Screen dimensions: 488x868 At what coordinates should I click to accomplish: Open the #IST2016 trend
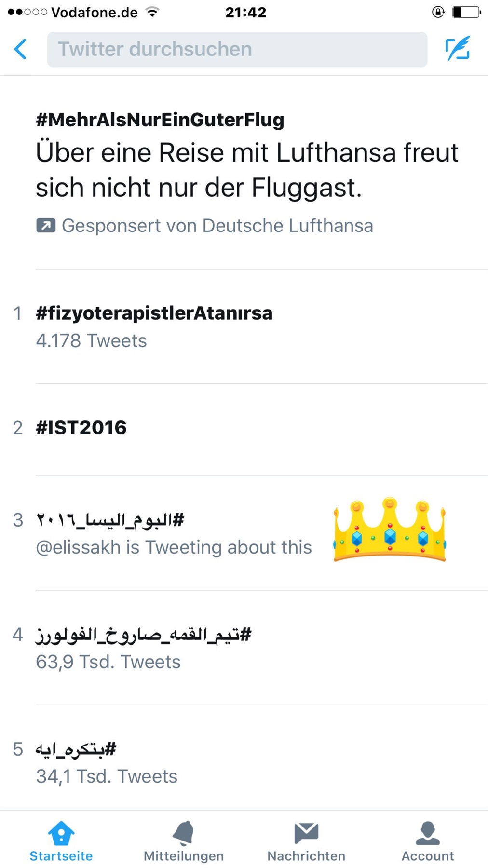coord(81,428)
